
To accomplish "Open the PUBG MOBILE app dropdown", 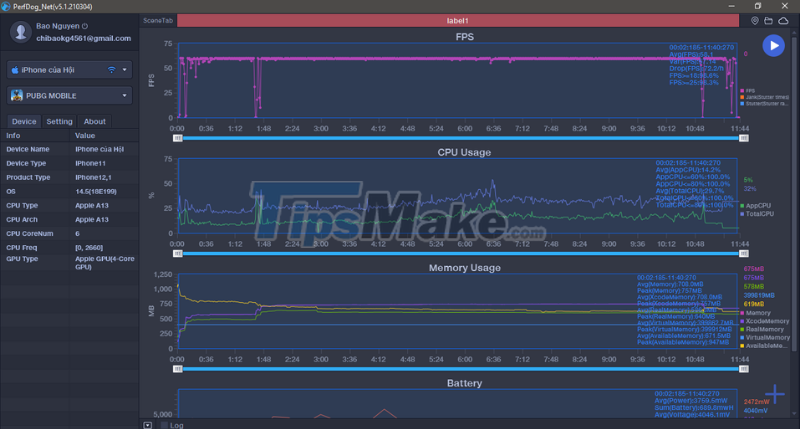I will click(x=125, y=96).
